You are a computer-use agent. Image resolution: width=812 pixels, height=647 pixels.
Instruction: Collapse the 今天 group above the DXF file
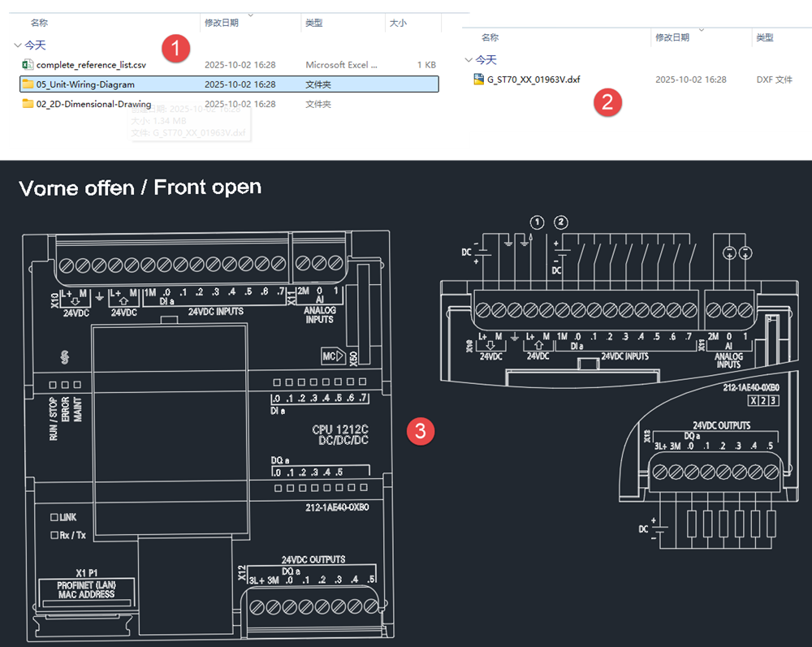(x=469, y=60)
